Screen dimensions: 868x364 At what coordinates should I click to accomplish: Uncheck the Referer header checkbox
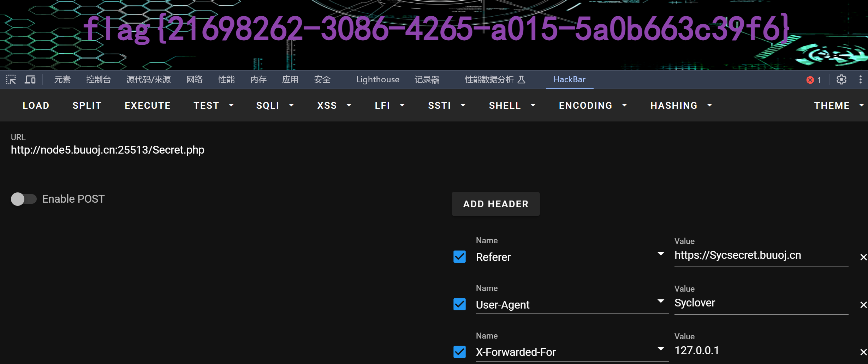(459, 257)
